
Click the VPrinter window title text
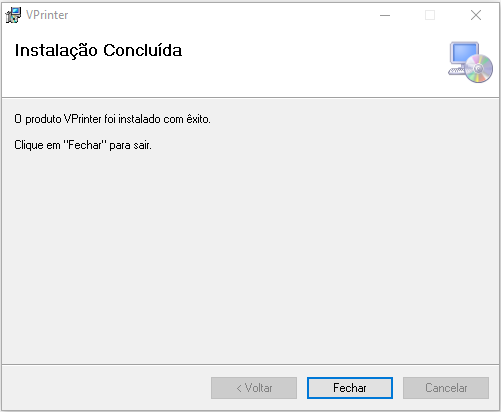[47, 15]
